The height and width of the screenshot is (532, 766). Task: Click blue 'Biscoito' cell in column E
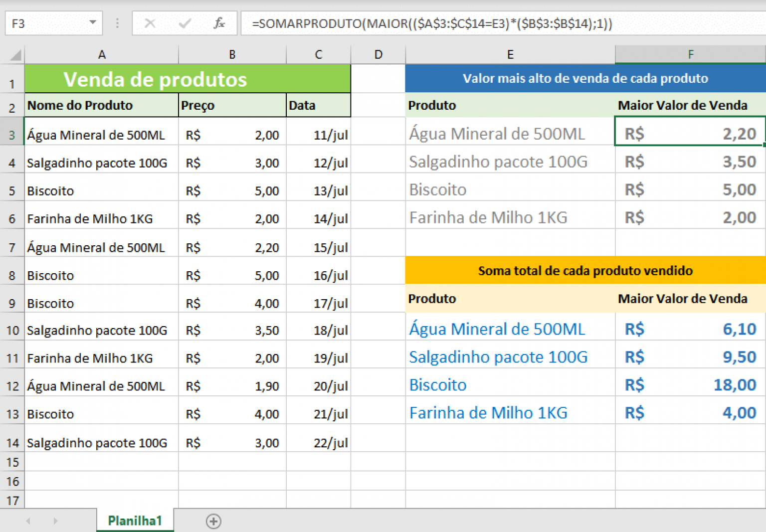(510, 383)
